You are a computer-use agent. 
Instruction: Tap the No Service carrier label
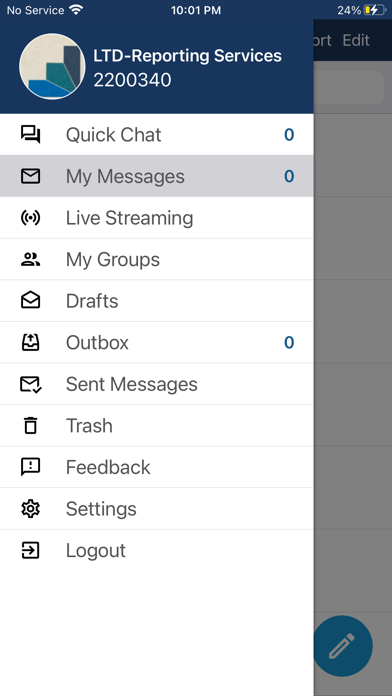click(35, 10)
